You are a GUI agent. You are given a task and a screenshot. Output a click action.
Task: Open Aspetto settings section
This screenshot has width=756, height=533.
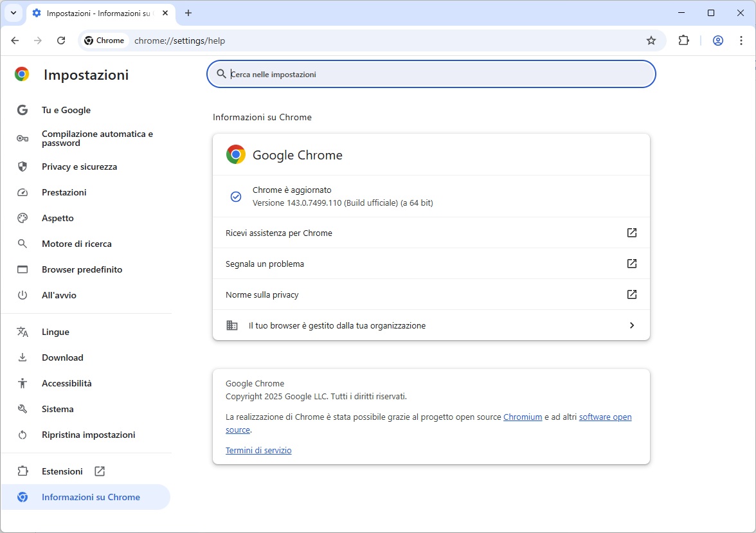coord(58,218)
